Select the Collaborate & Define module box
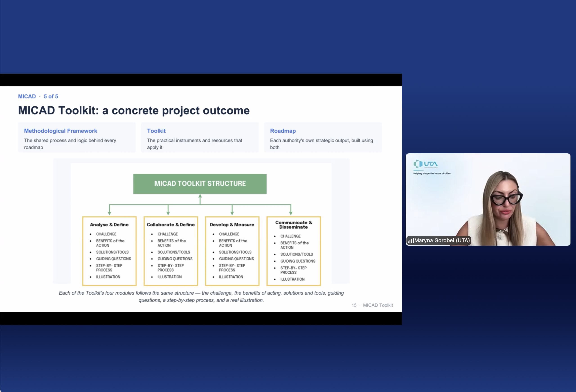The image size is (576, 392). coord(171,251)
